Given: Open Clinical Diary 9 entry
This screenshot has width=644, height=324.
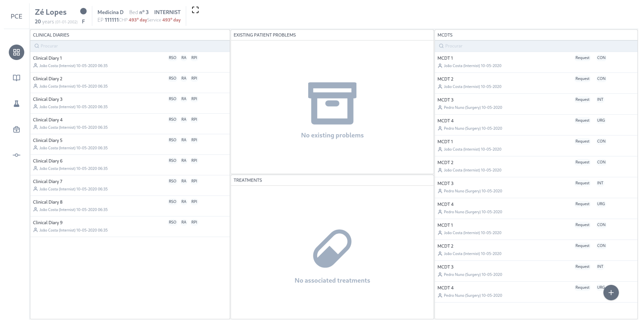Looking at the screenshot, I should tap(130, 227).
